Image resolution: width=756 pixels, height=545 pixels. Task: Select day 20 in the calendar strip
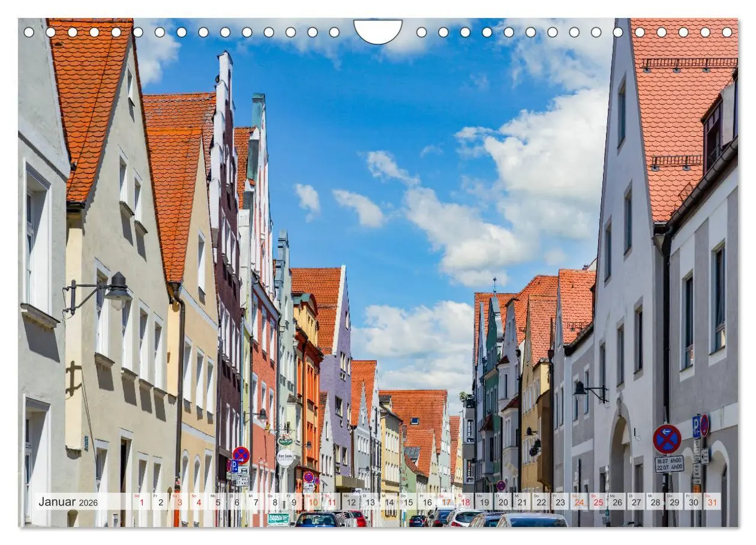click(503, 502)
